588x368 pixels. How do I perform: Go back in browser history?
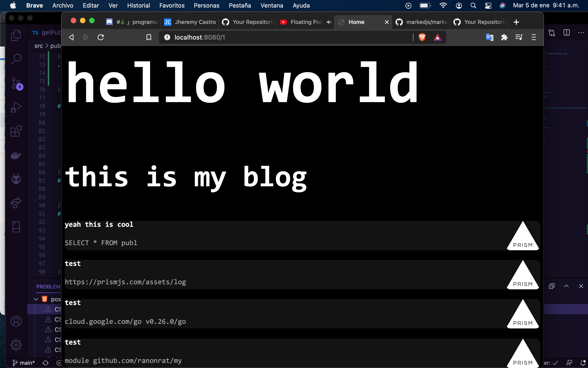click(x=71, y=37)
